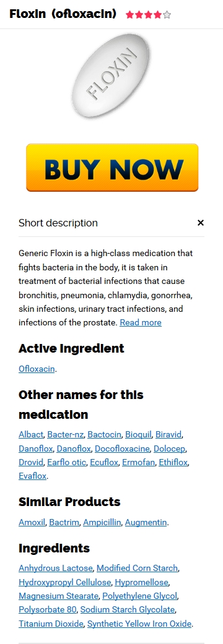Open the Synthetic Yellow Iron Oxide link

(139, 624)
